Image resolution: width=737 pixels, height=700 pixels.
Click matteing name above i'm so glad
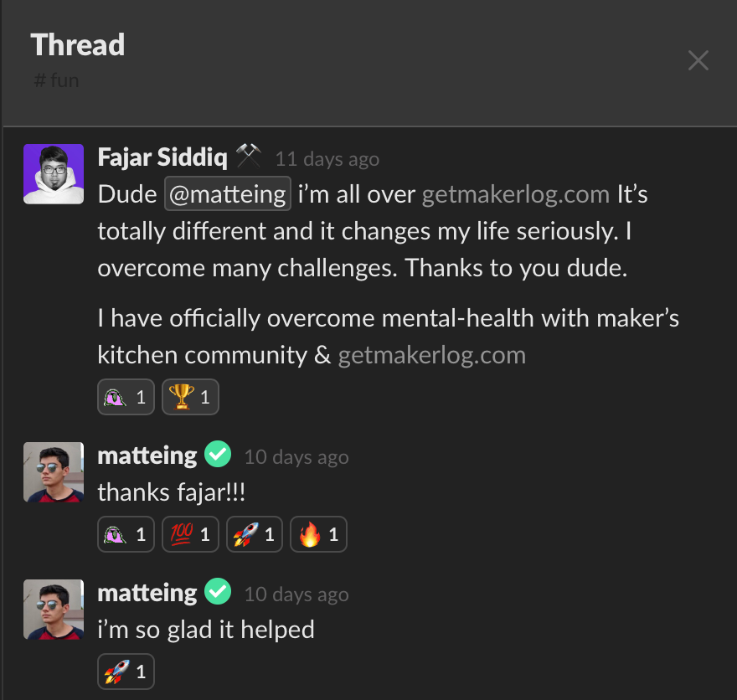(x=147, y=594)
